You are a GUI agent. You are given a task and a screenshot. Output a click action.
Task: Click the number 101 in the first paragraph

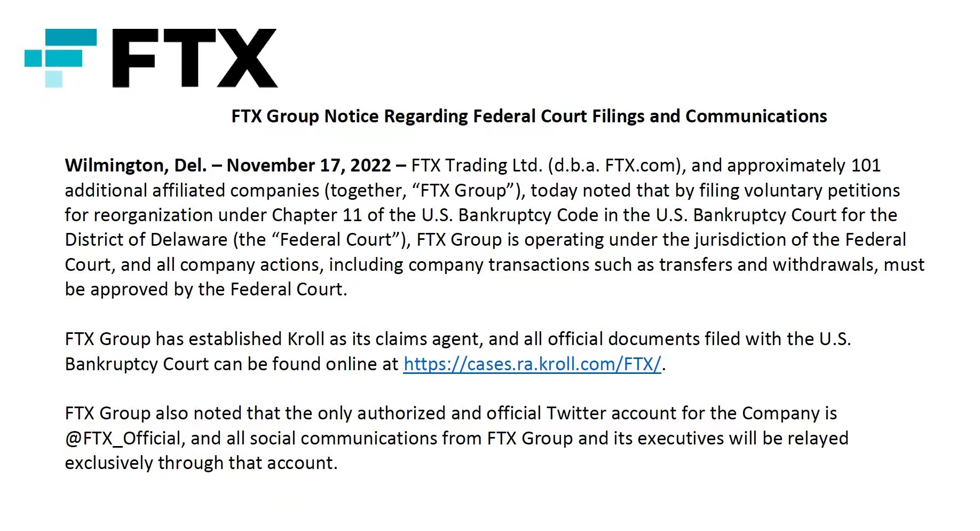coord(866,165)
